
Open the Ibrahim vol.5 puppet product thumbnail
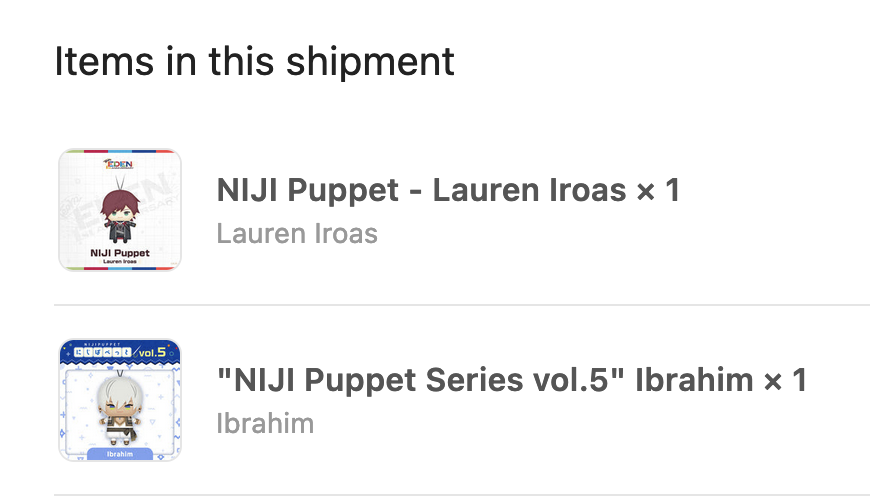[120, 400]
